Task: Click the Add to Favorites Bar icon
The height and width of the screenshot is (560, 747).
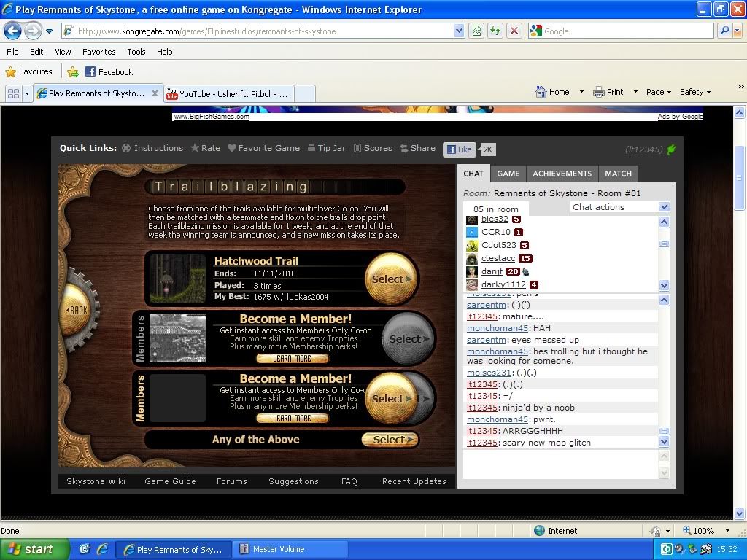Action: pos(72,72)
